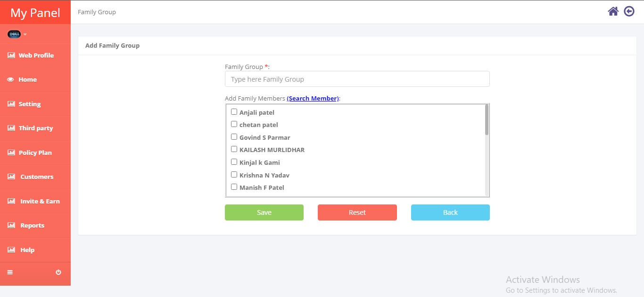Open the Home menu item
Screen dimensions: 644x297
tap(35, 80)
